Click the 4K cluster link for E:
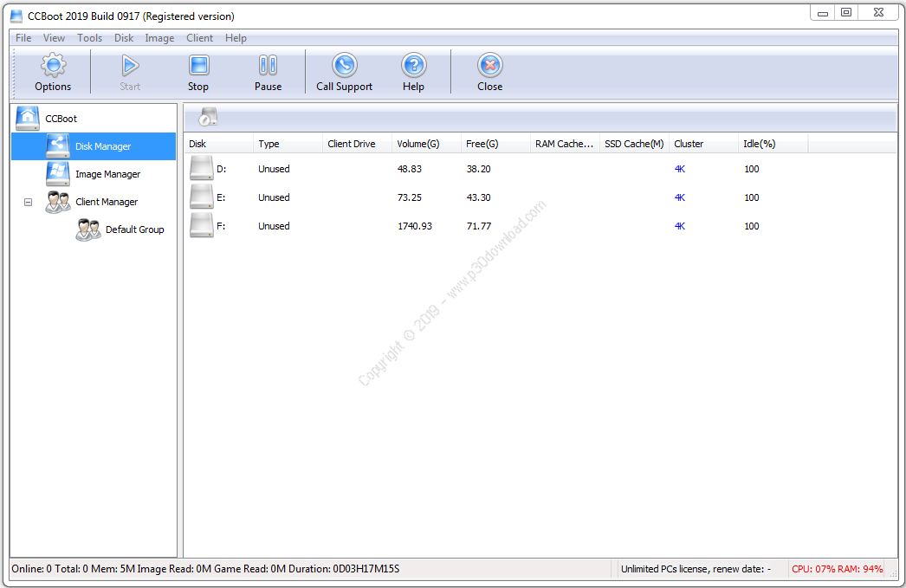906x588 pixels. [x=679, y=197]
